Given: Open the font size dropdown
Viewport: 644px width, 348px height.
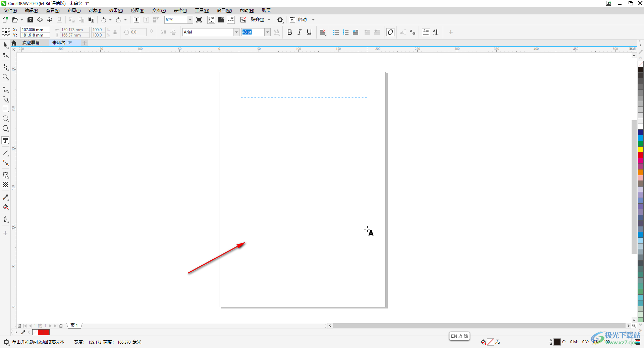Looking at the screenshot, I should point(267,32).
